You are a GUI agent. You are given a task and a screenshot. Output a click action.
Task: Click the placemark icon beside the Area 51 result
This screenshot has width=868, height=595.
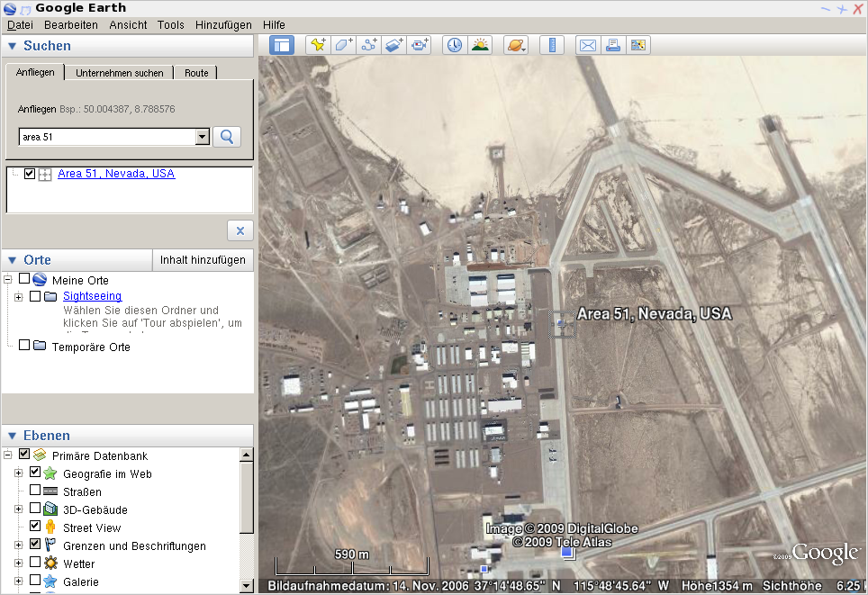(x=45, y=175)
